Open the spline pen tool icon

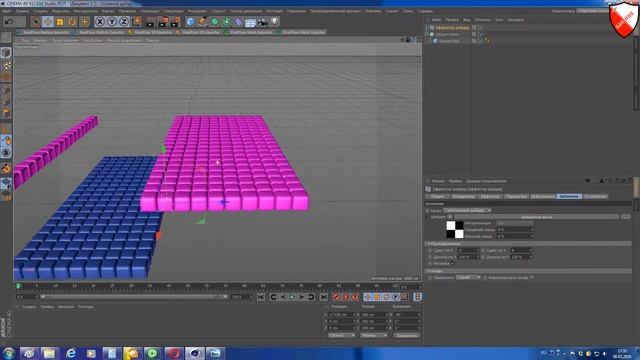click(202, 21)
